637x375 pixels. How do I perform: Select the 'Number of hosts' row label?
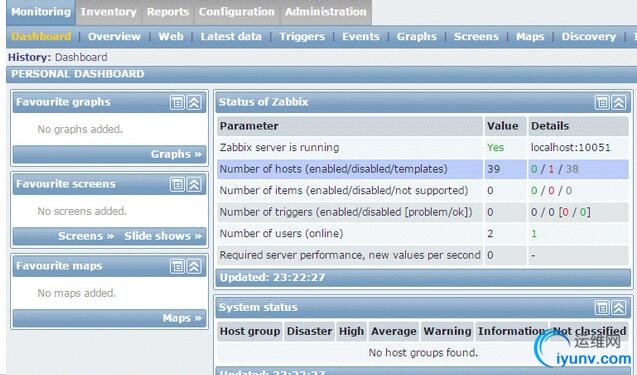[334, 169]
